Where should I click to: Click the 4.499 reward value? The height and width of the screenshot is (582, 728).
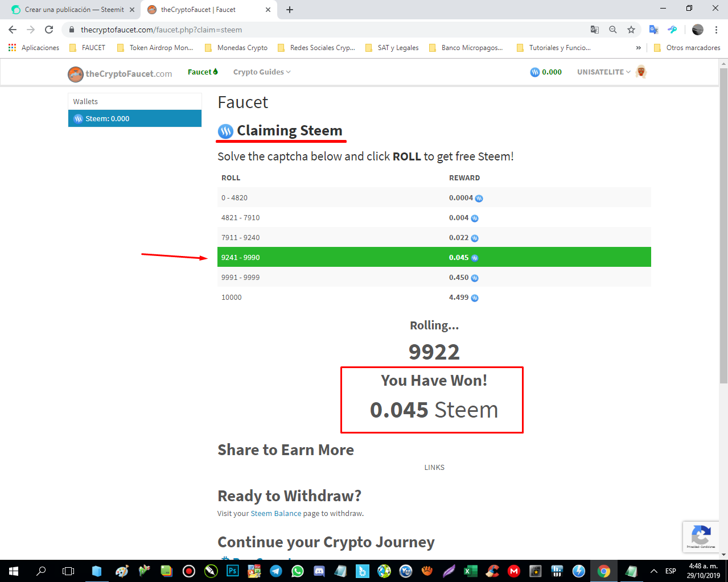459,297
